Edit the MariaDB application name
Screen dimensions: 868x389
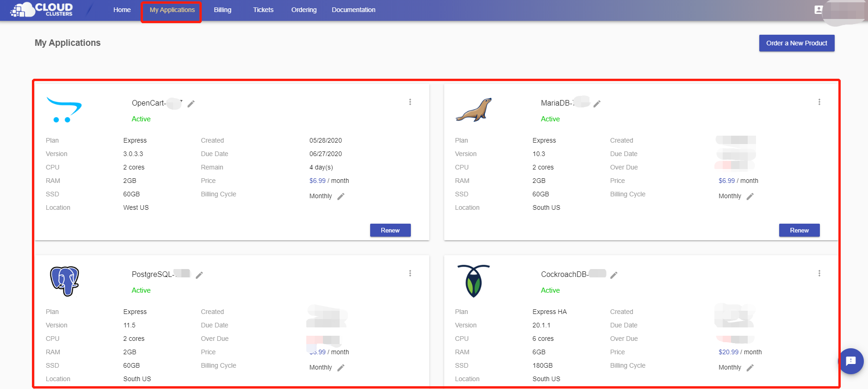tap(597, 104)
